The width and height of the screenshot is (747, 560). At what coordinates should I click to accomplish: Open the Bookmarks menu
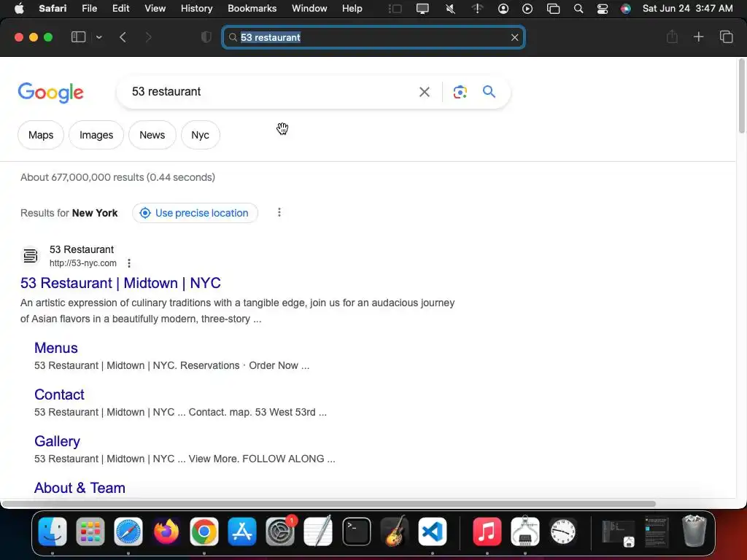[252, 9]
